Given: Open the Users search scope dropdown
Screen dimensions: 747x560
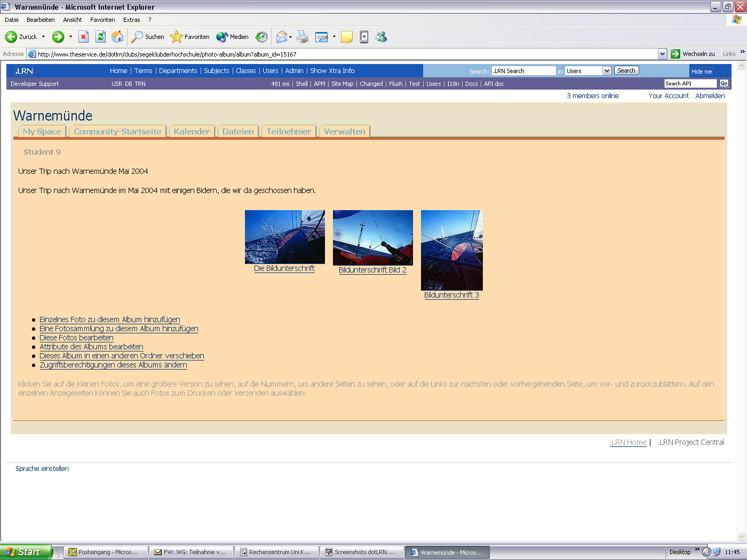Looking at the screenshot, I should tap(607, 70).
